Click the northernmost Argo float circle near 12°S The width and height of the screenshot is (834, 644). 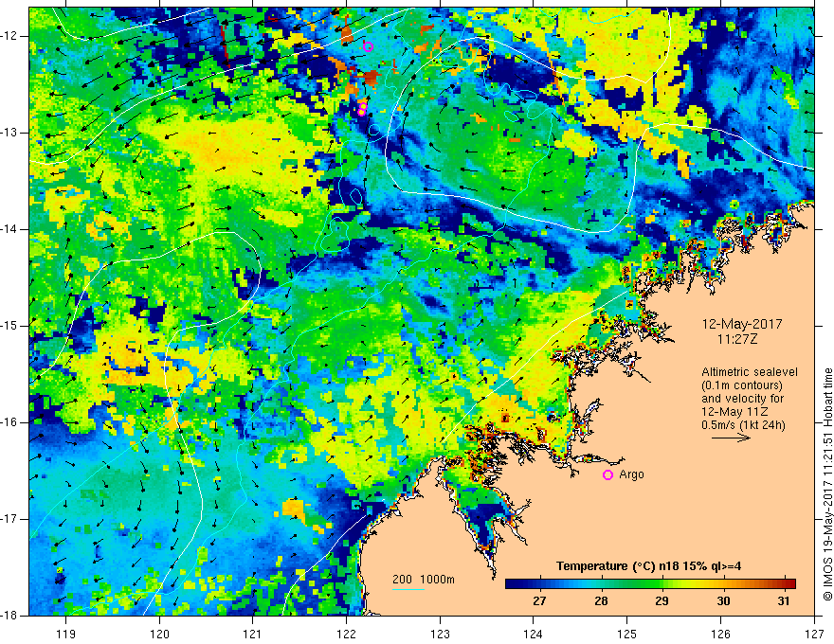pos(368,46)
